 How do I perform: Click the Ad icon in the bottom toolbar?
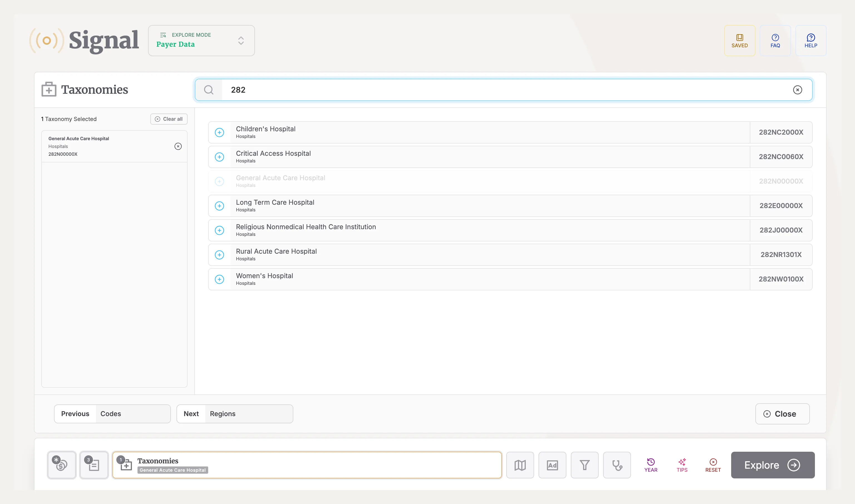click(552, 465)
